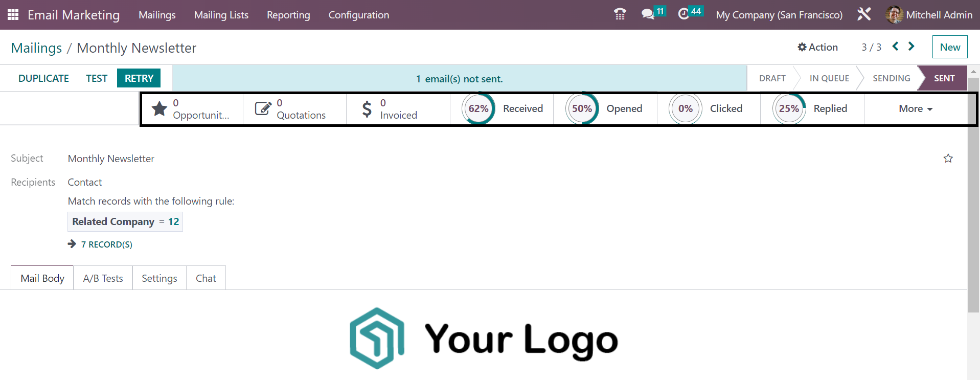Screen dimensions: 980x380
Task: Toggle the favorite star on the mailing
Action: [x=948, y=159]
